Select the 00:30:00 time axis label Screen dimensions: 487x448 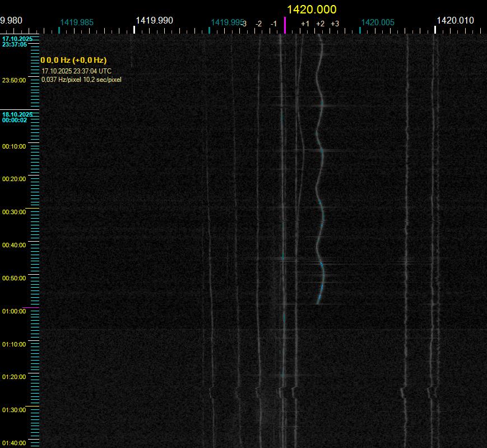14,213
